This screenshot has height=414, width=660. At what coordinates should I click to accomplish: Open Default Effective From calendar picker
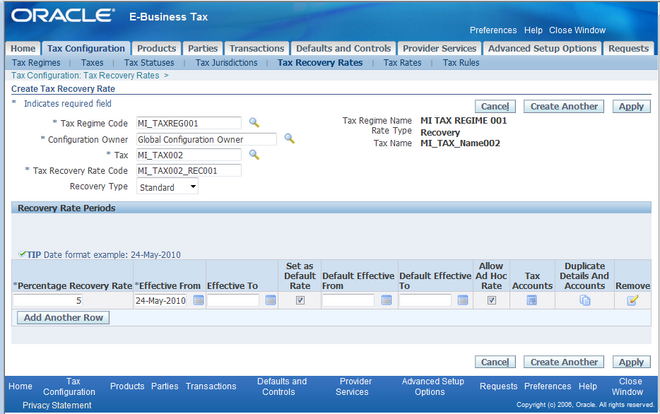pos(386,300)
